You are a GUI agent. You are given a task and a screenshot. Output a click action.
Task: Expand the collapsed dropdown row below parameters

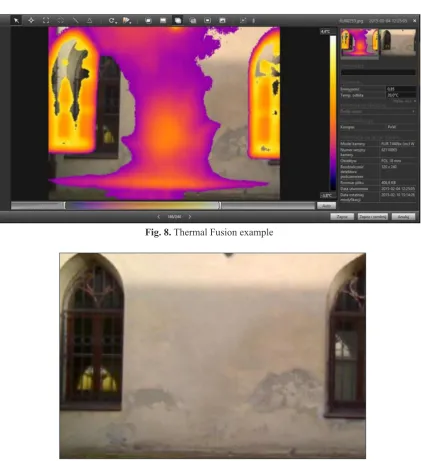(x=378, y=111)
